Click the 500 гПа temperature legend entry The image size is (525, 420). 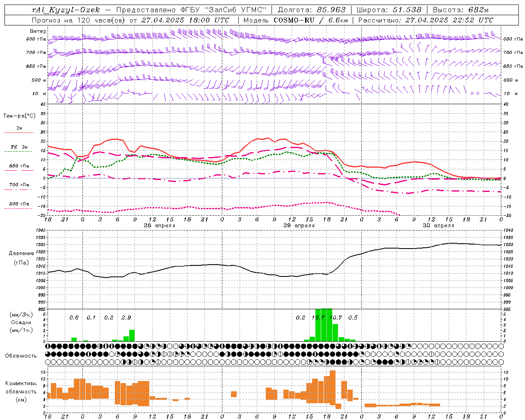click(19, 203)
